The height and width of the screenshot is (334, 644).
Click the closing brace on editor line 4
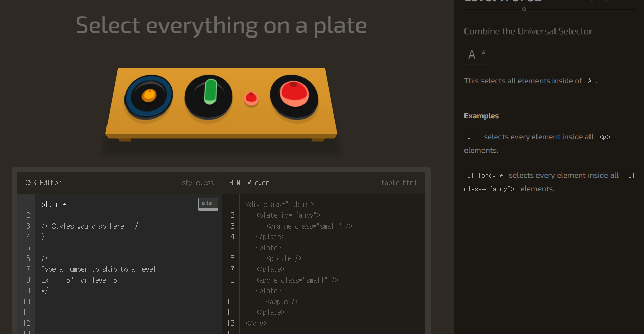pyautogui.click(x=43, y=237)
